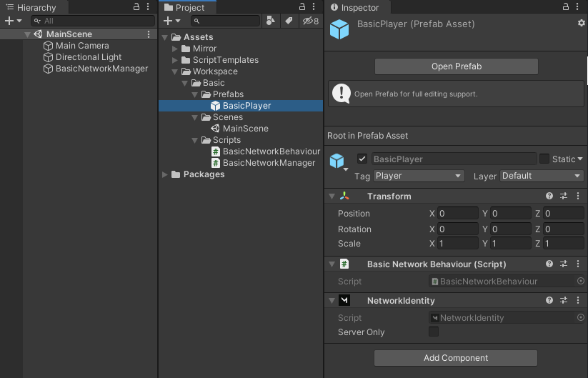Collapse the Workspace folder arrow
This screenshot has height=378, width=588.
click(x=175, y=71)
